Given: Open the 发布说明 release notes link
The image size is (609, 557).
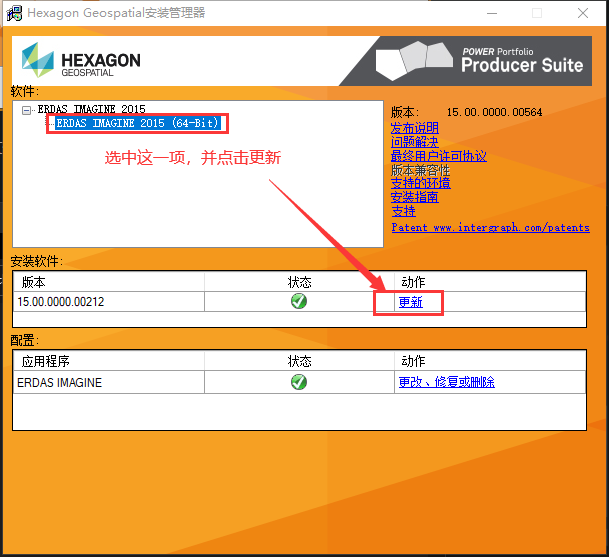Looking at the screenshot, I should click(x=415, y=128).
